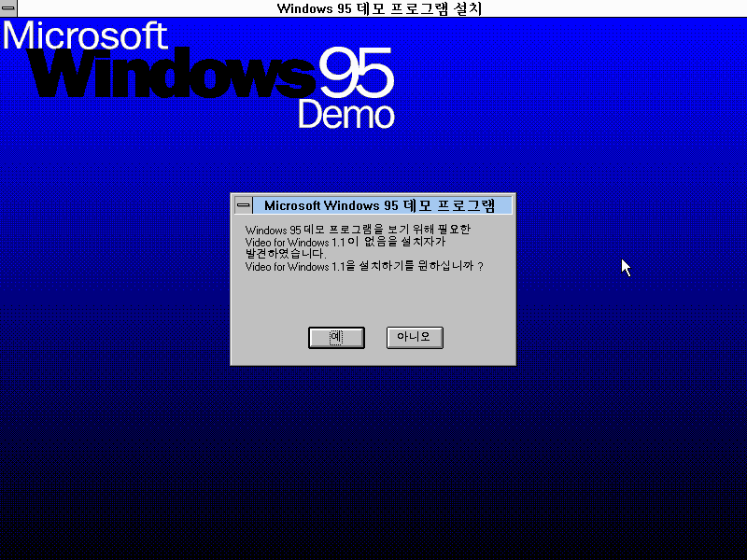Click the message line starting 'Windows 95 데모 프로그램을 보기'
Screen dimensions: 747x560
tap(358, 230)
